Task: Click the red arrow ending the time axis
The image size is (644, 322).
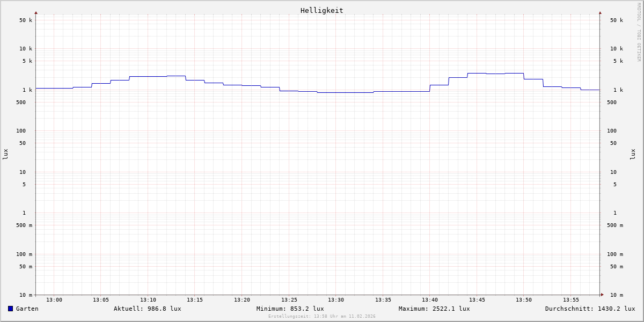Action: [602, 294]
